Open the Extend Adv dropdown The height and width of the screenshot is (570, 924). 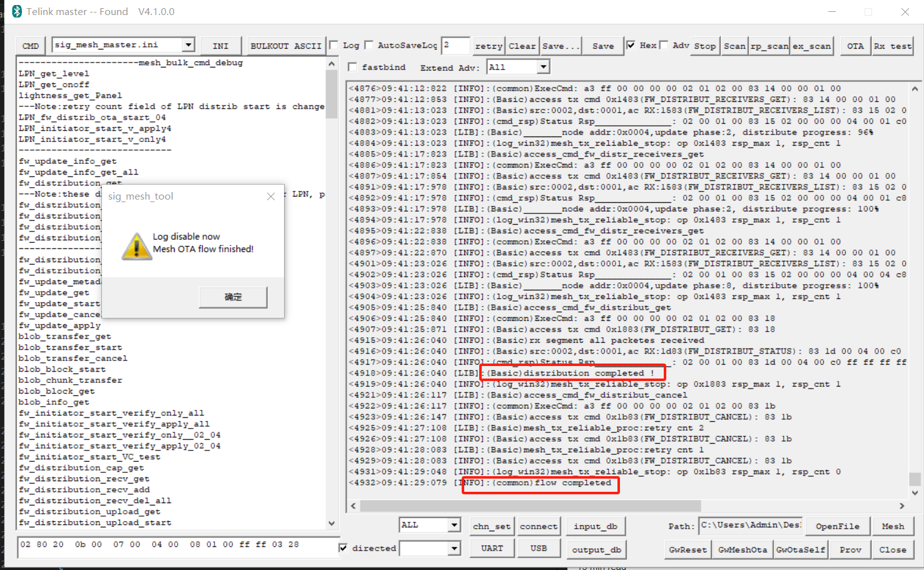tap(543, 67)
